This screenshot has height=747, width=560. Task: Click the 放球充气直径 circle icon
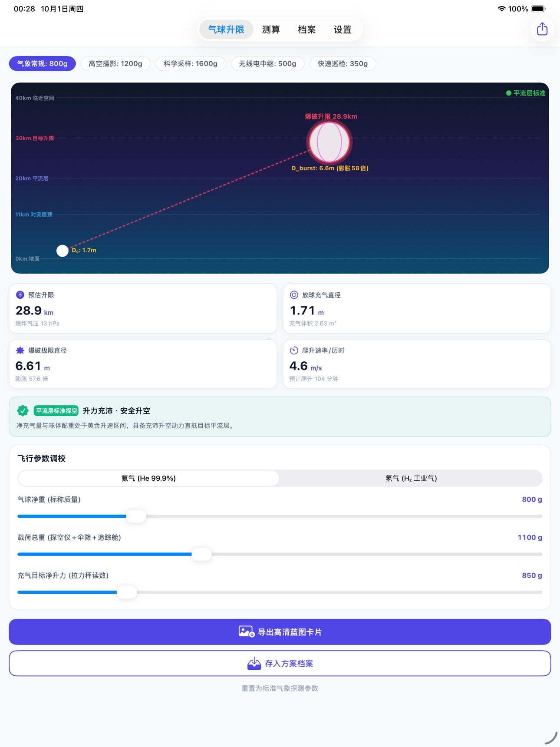(x=294, y=295)
